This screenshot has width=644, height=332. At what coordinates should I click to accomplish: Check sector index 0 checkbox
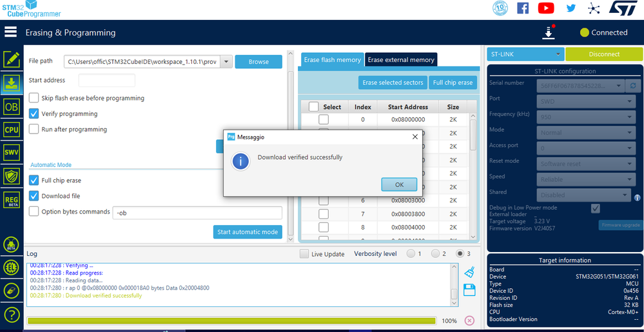[324, 119]
